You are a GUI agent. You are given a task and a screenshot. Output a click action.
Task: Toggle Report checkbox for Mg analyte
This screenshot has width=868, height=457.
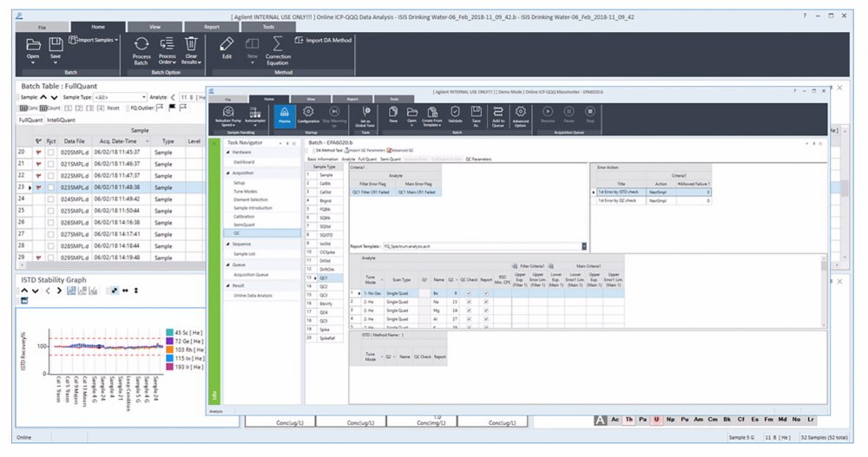(486, 310)
